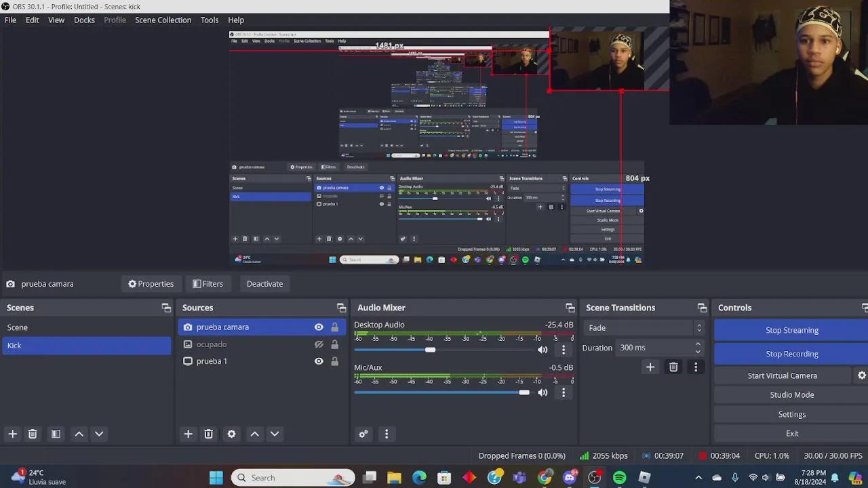The width and height of the screenshot is (868, 488).
Task: Add a scene transition with plus icon
Action: 650,367
